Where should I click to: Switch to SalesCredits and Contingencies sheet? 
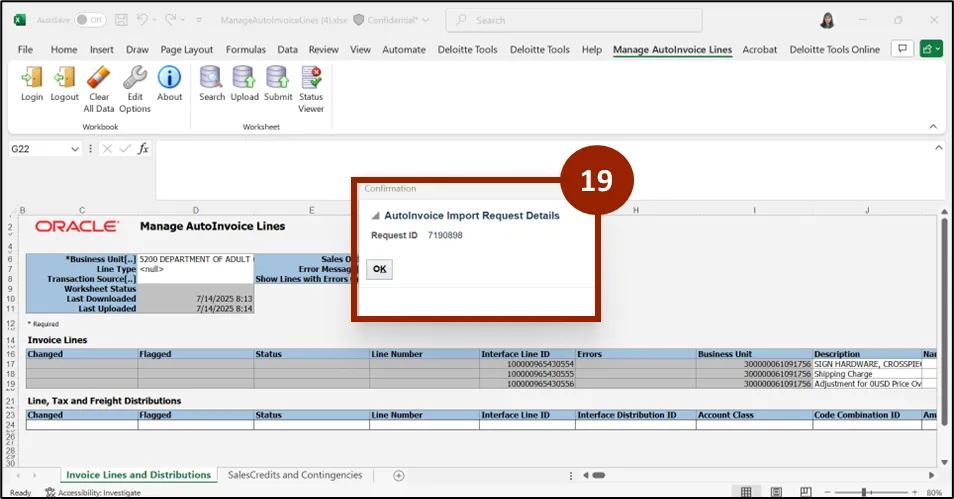(295, 475)
